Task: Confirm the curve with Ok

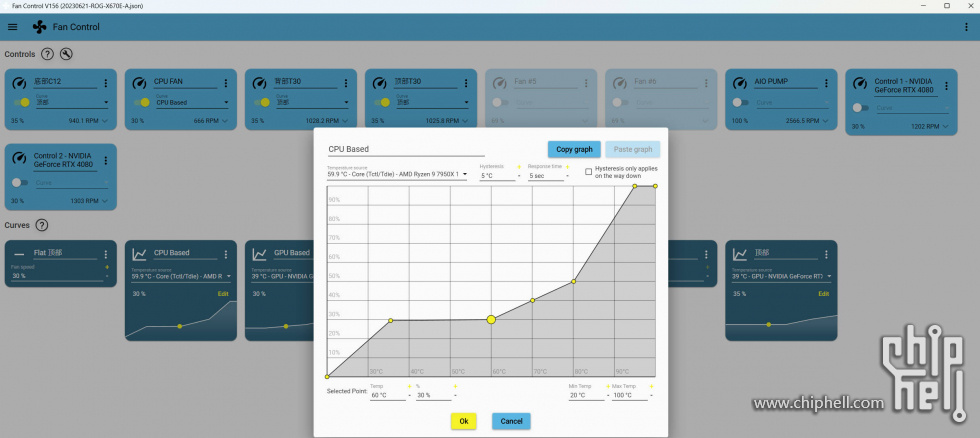Action: tap(464, 421)
